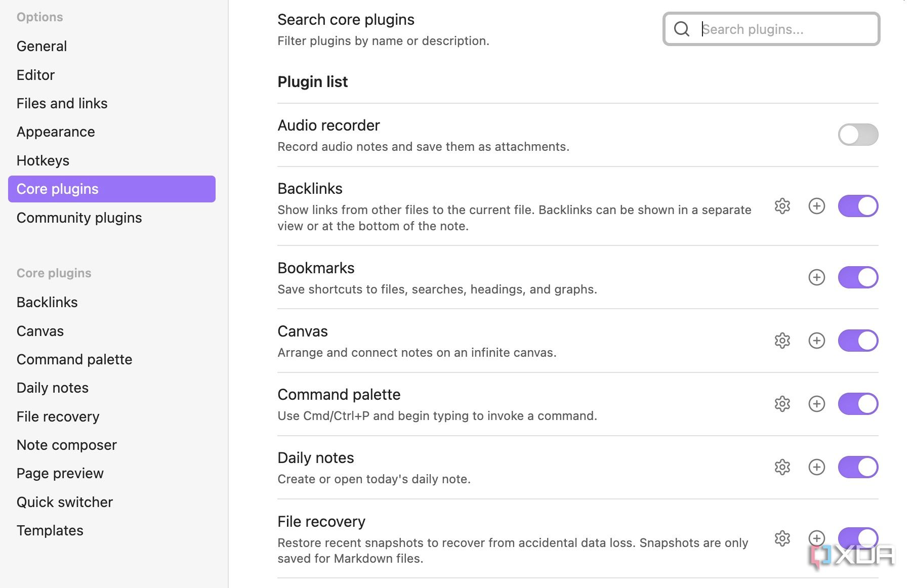Enable the Audio recorder plugin
The height and width of the screenshot is (588, 912).
coord(858,135)
